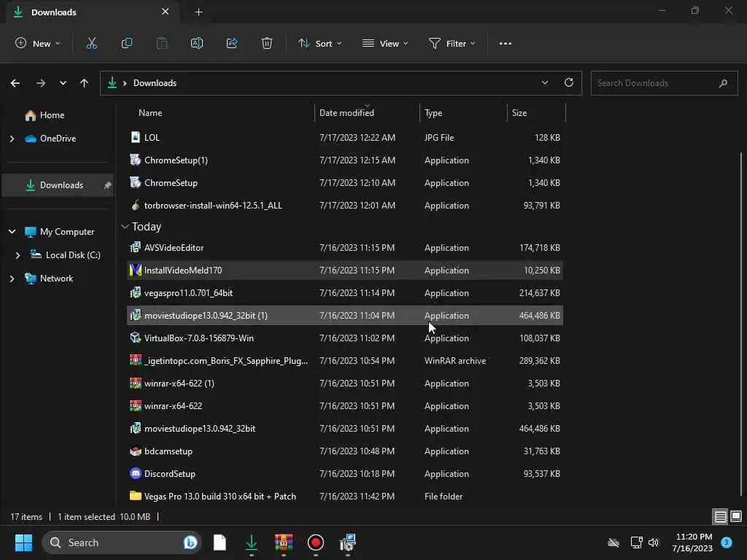Image resolution: width=747 pixels, height=560 pixels.
Task: Open the New item dropdown
Action: [x=38, y=43]
